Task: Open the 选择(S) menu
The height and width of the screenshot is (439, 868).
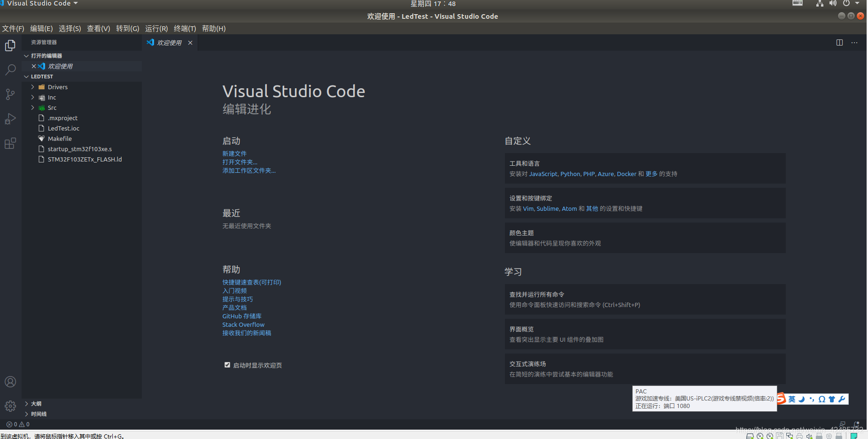Action: (70, 29)
